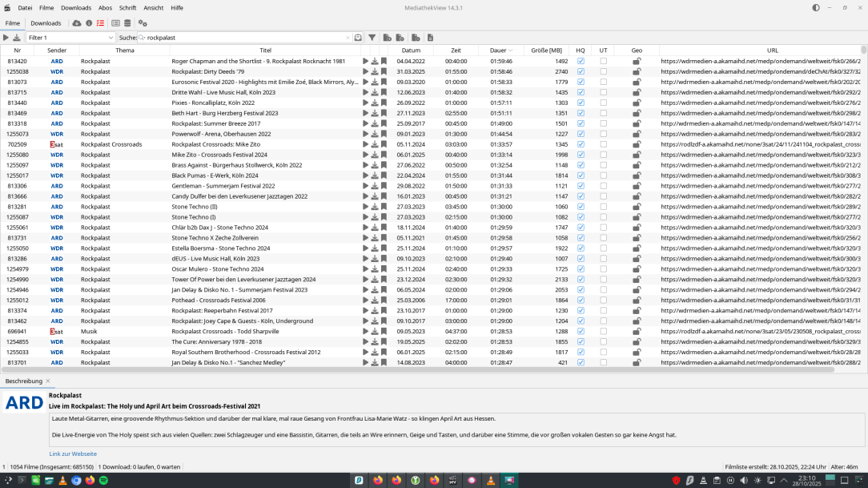Click the taskbar clock showing 23:10
Viewport: 868px width, 488px height.
pyautogui.click(x=806, y=480)
